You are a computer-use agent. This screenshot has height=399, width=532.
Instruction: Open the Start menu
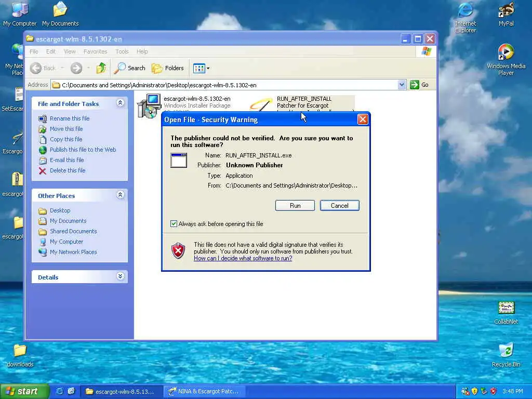(x=24, y=392)
